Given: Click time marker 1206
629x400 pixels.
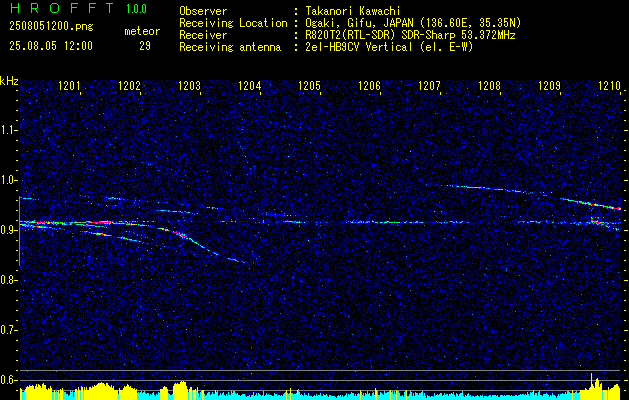Looking at the screenshot, I should [x=369, y=85].
